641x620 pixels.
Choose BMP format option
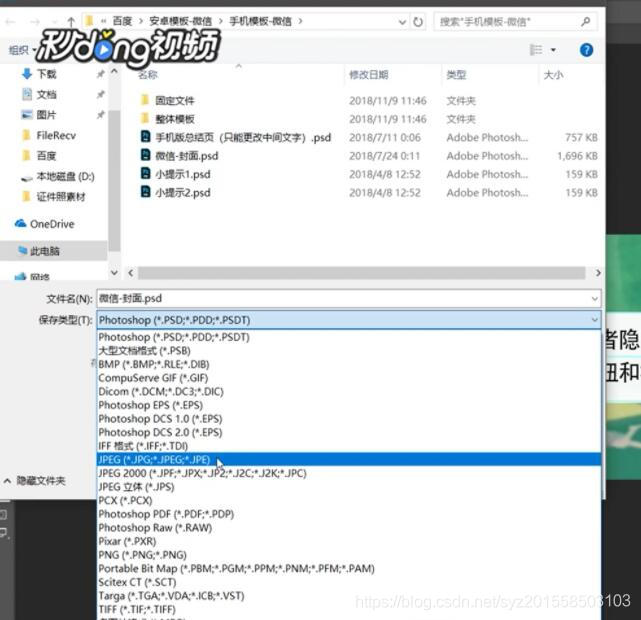click(x=349, y=364)
